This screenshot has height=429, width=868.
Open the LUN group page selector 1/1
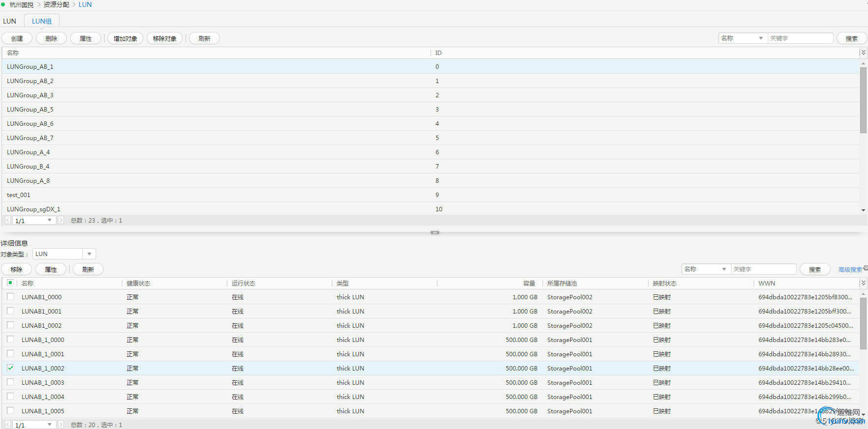click(34, 220)
